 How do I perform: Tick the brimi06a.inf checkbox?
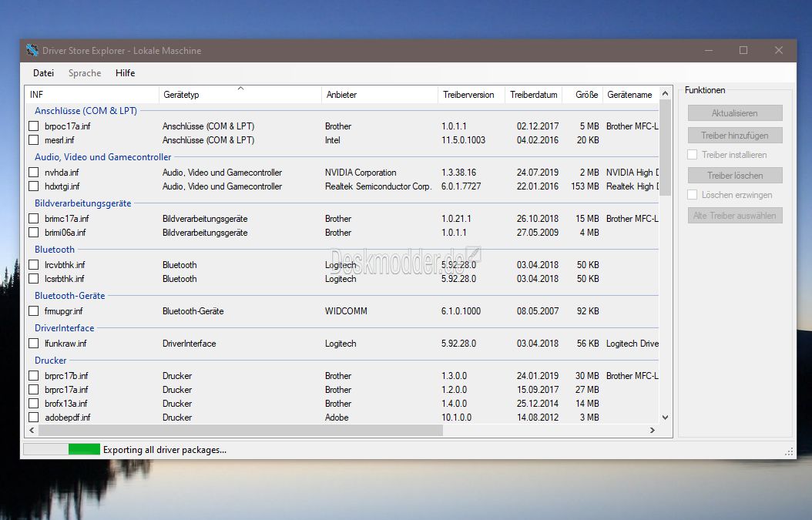tap(34, 233)
